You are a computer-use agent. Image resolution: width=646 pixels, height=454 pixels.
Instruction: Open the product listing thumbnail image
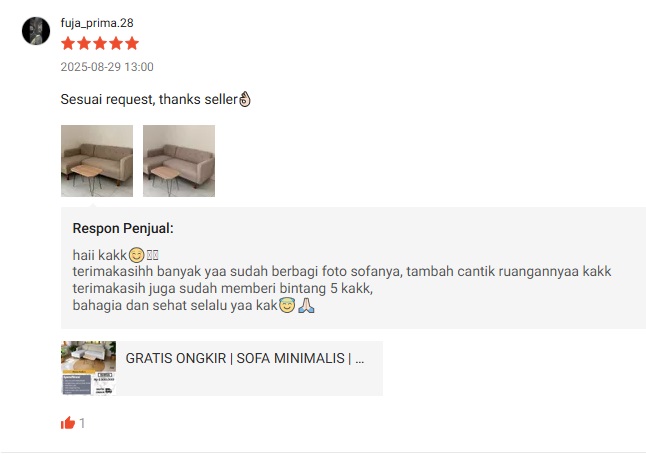click(x=89, y=368)
